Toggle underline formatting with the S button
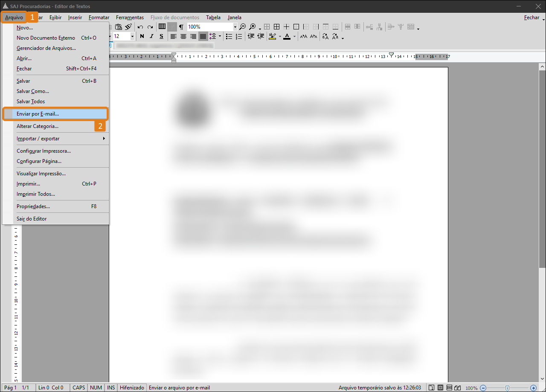This screenshot has height=392, width=546. coord(161,37)
